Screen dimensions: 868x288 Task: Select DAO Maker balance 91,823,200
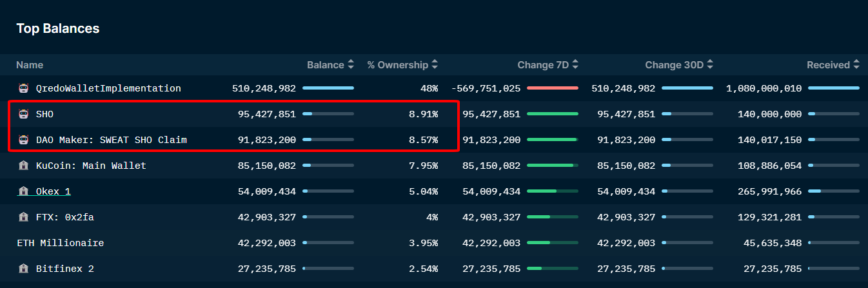(267, 140)
